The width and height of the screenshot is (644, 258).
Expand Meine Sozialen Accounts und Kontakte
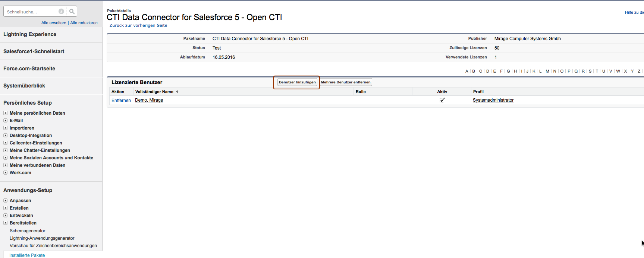pyautogui.click(x=5, y=157)
